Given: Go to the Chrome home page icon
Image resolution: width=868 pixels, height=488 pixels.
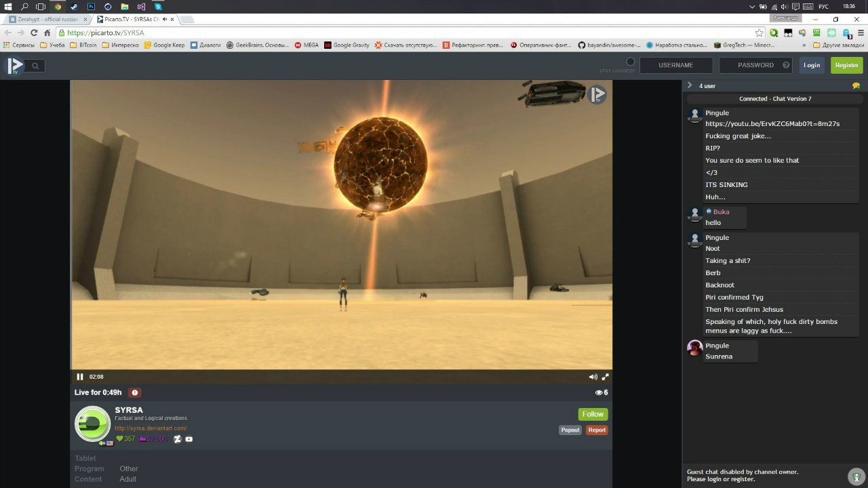Looking at the screenshot, I should tap(47, 33).
